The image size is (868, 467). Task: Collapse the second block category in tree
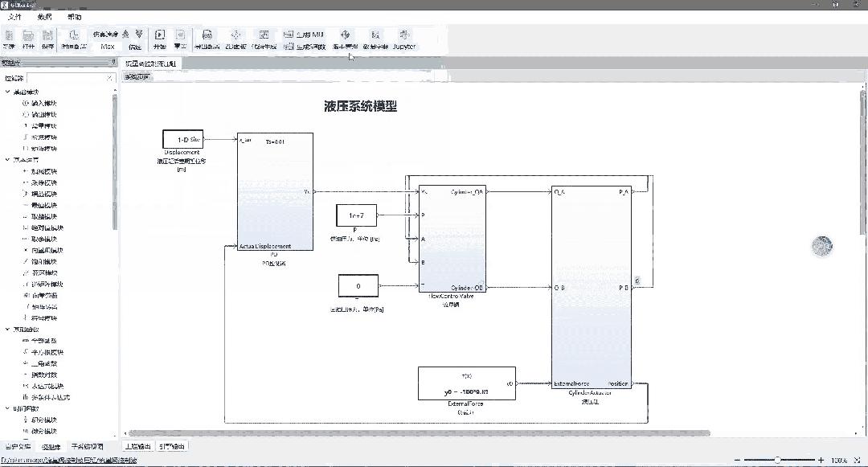pyautogui.click(x=7, y=160)
